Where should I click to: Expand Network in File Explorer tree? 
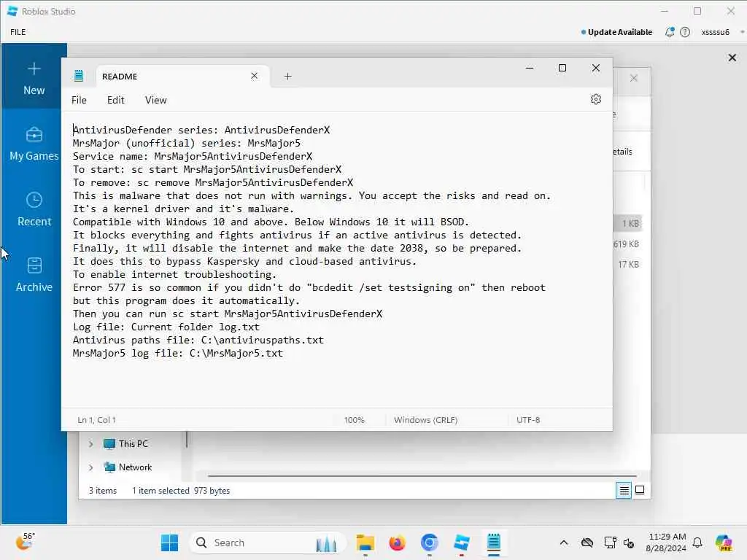coord(91,467)
